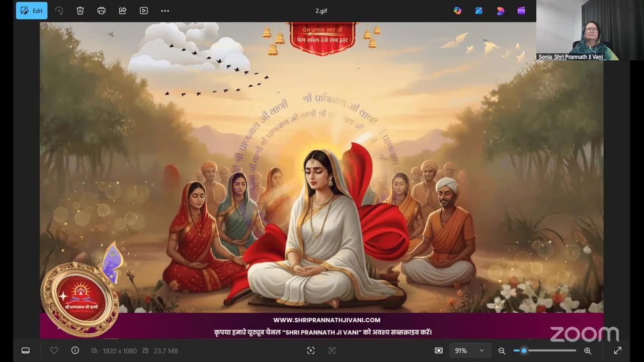Zoom in with the plus magnifier
This screenshot has height=362, width=644.
click(587, 350)
